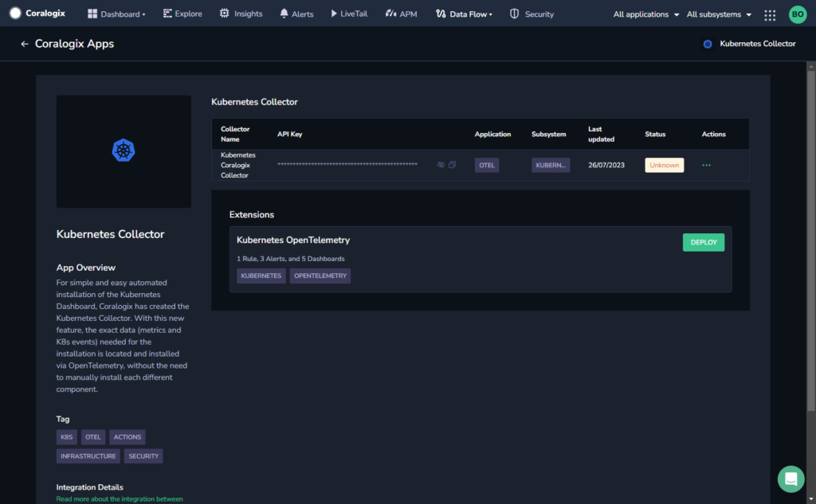Screen dimensions: 816x504
Task: Click the APM gauge icon
Action: [390, 14]
